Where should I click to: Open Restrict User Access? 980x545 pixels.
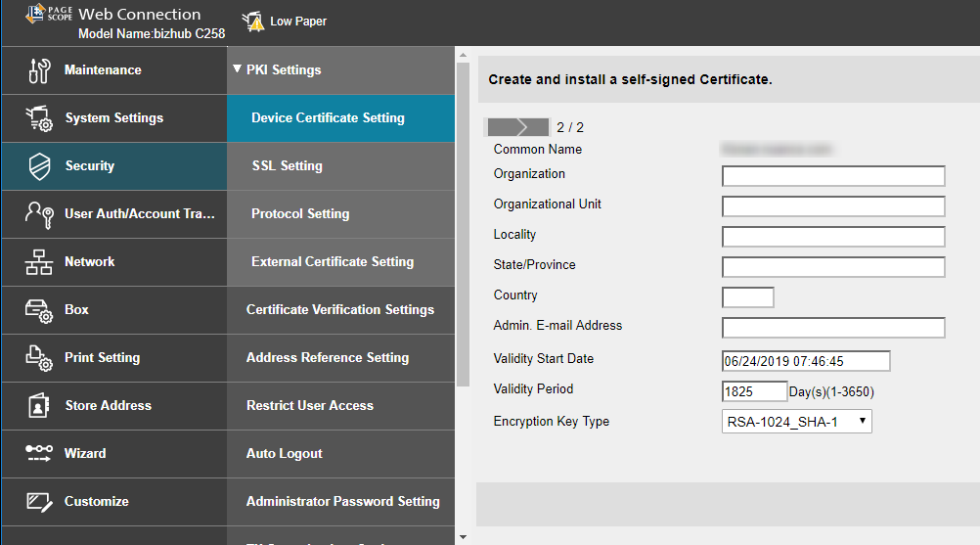340,406
